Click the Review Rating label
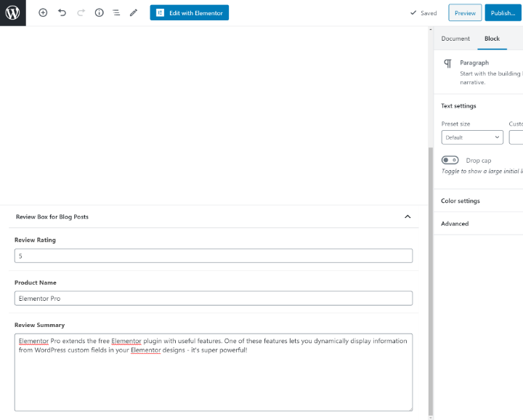523x420 pixels. click(35, 240)
